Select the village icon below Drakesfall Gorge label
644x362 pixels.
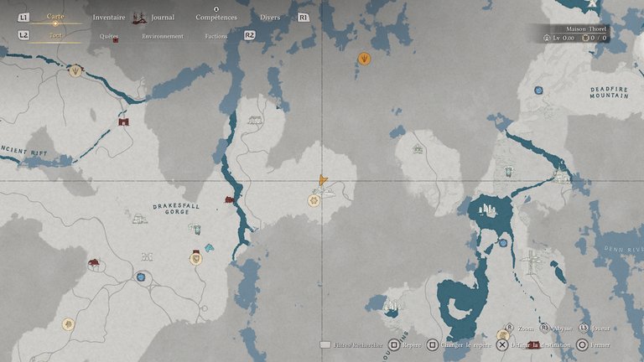[140, 220]
